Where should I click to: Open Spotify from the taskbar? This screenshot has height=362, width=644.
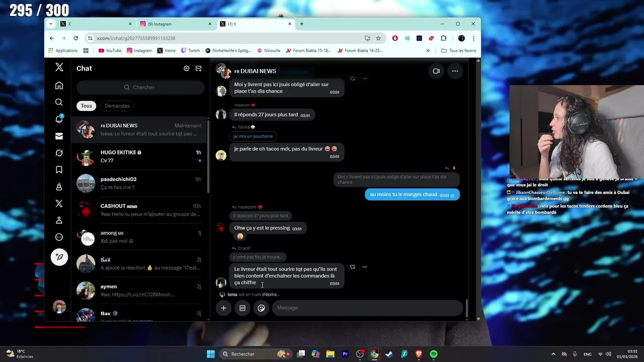tap(434, 354)
